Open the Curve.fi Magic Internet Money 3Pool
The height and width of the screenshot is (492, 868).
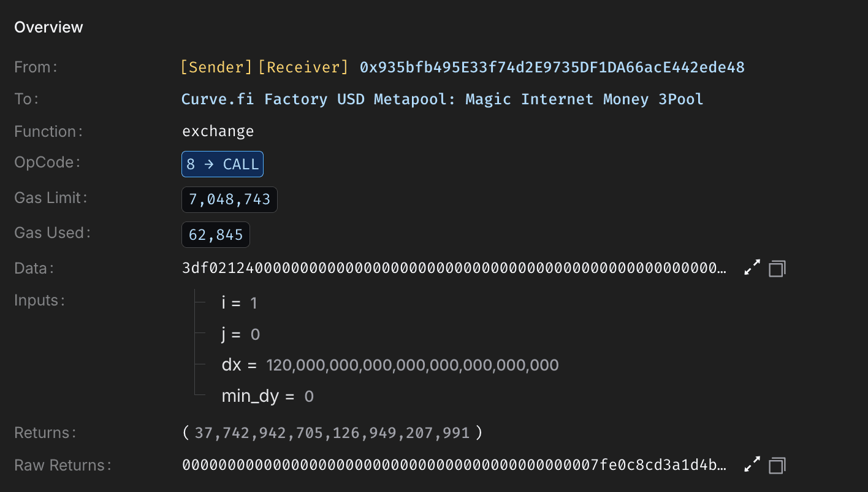pyautogui.click(x=442, y=99)
